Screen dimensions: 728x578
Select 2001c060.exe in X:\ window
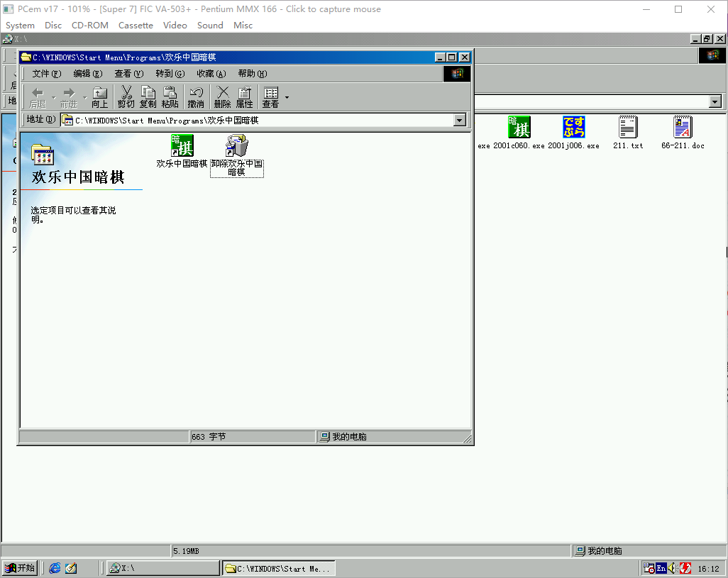pyautogui.click(x=519, y=132)
